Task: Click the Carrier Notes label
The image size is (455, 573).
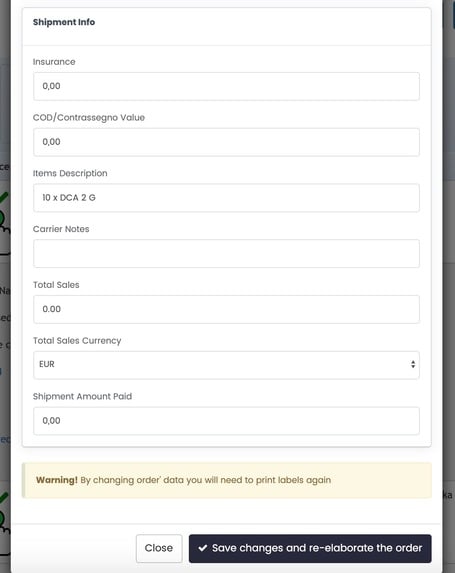Action: click(61, 229)
